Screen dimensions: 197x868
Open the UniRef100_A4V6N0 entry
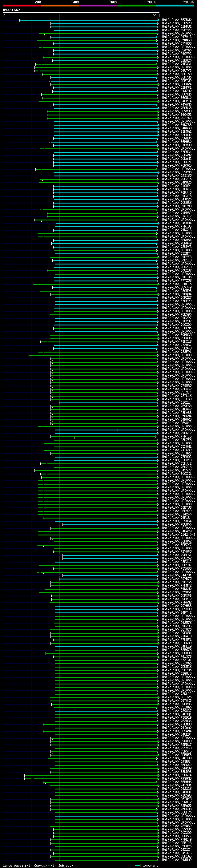click(x=177, y=104)
